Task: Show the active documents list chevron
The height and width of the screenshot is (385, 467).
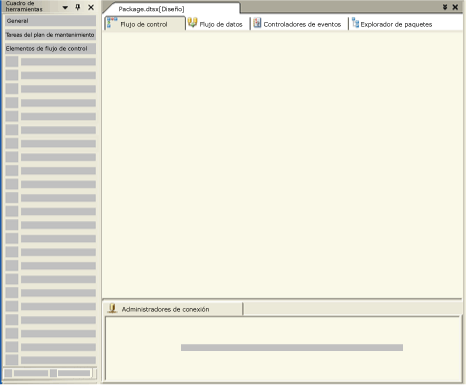Action: tap(445, 7)
